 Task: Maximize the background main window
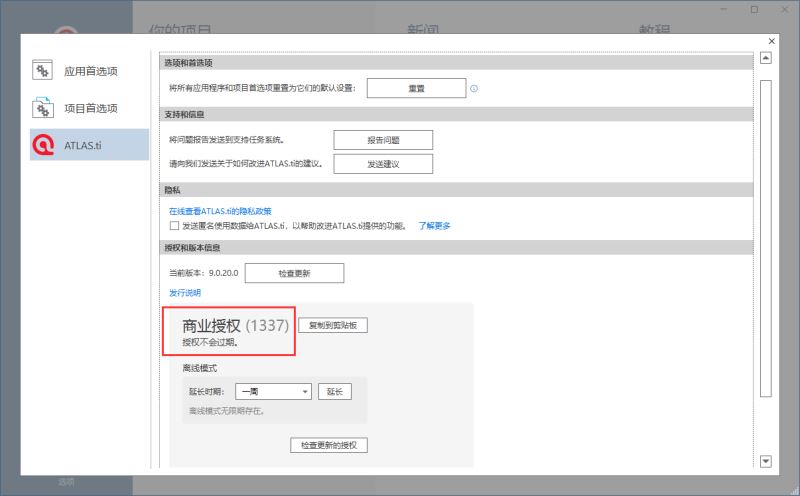755,9
